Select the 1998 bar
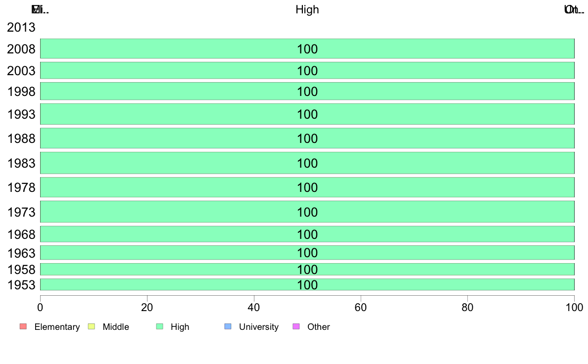588x364 pixels. pyautogui.click(x=307, y=91)
